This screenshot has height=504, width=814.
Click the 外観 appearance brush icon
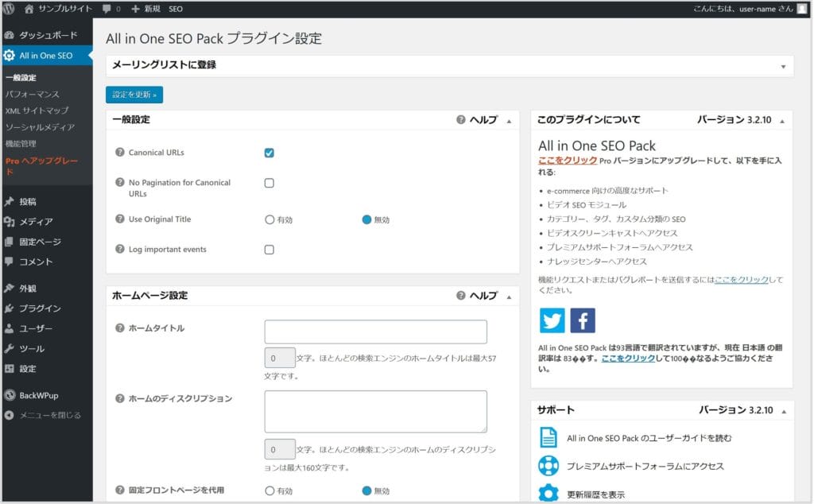click(9, 288)
